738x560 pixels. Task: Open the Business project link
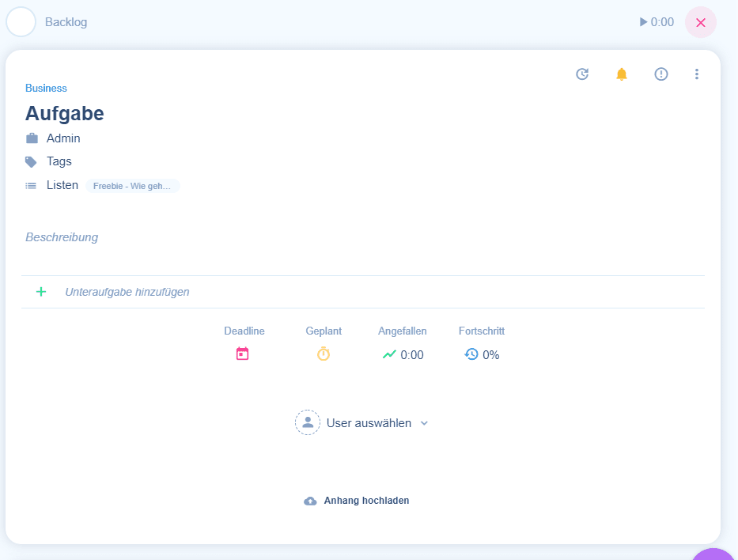pyautogui.click(x=46, y=88)
